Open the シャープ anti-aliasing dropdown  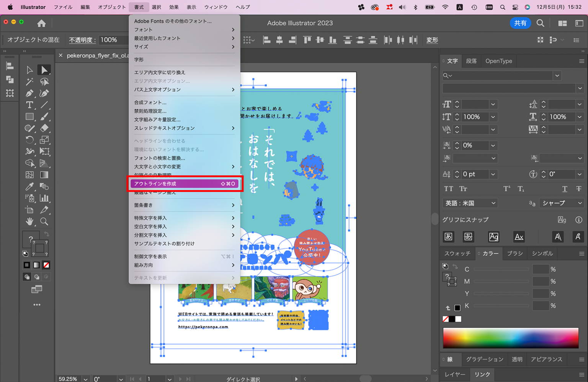click(x=562, y=203)
